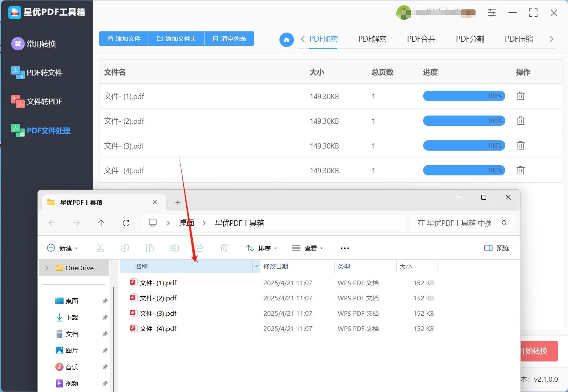Go forward in Explorer navigation
The height and width of the screenshot is (392, 568).
point(77,223)
